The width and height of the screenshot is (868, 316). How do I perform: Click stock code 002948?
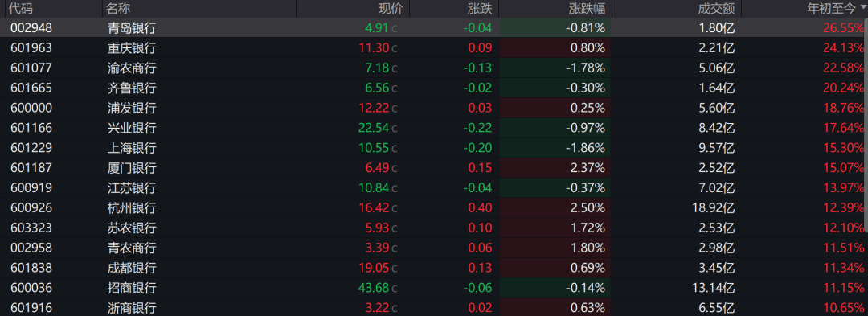point(31,27)
